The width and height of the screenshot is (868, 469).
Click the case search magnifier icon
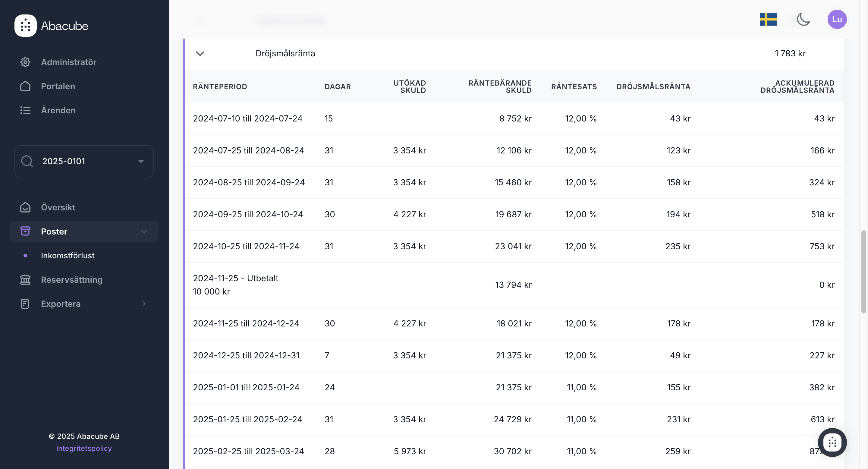[27, 161]
